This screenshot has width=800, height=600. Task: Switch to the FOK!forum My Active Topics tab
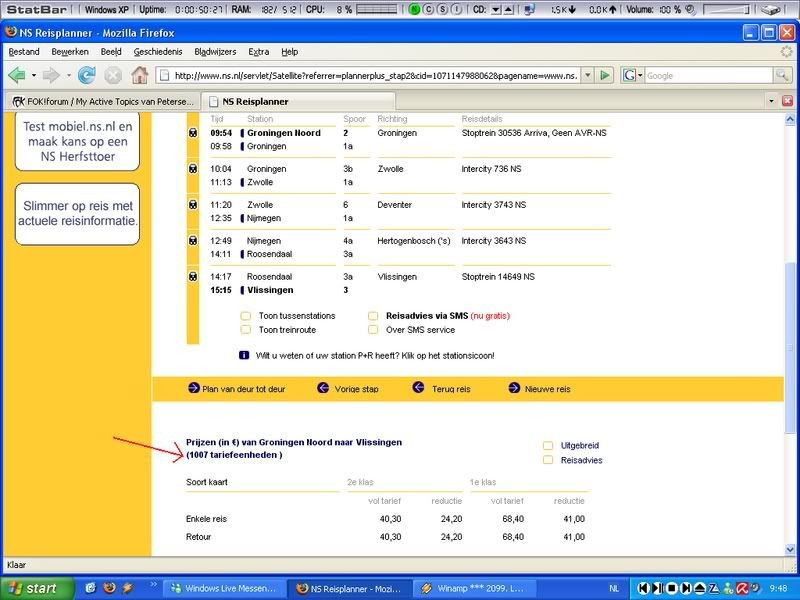tap(103, 102)
